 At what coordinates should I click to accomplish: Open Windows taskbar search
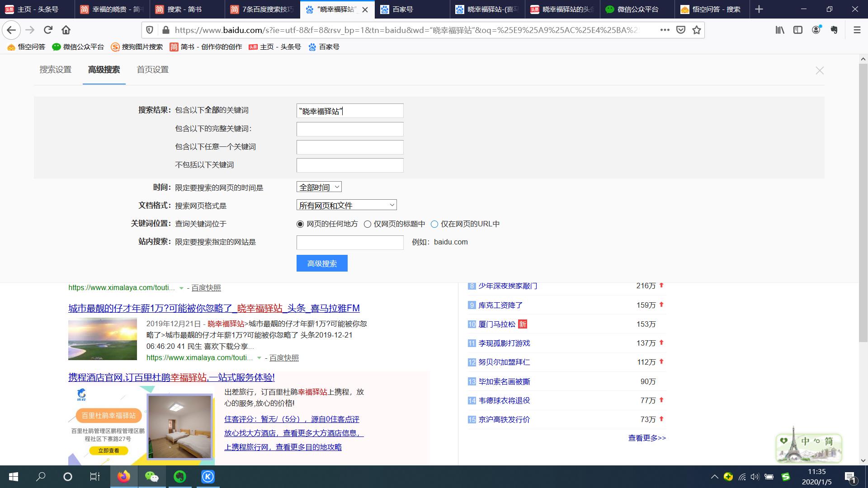tap(41, 477)
